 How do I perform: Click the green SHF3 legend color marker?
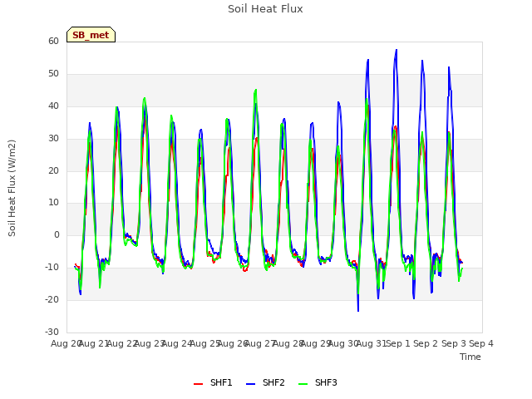303,384
